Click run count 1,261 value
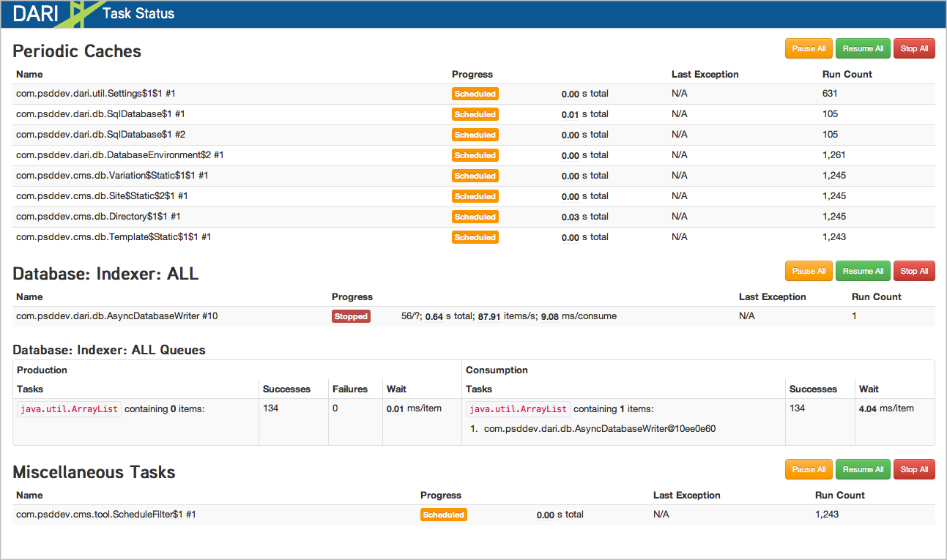This screenshot has width=947, height=560. coord(834,155)
